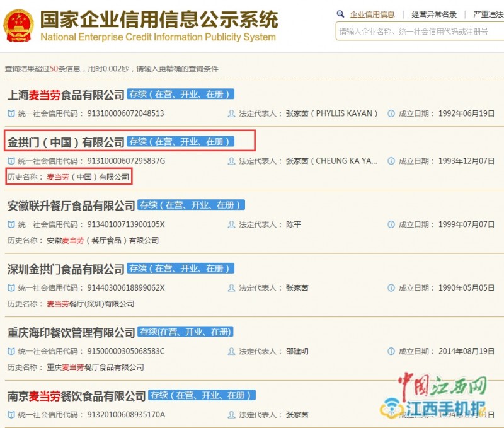Click date info icon beside 2014年08月19日
The image size is (504, 428).
point(391,351)
